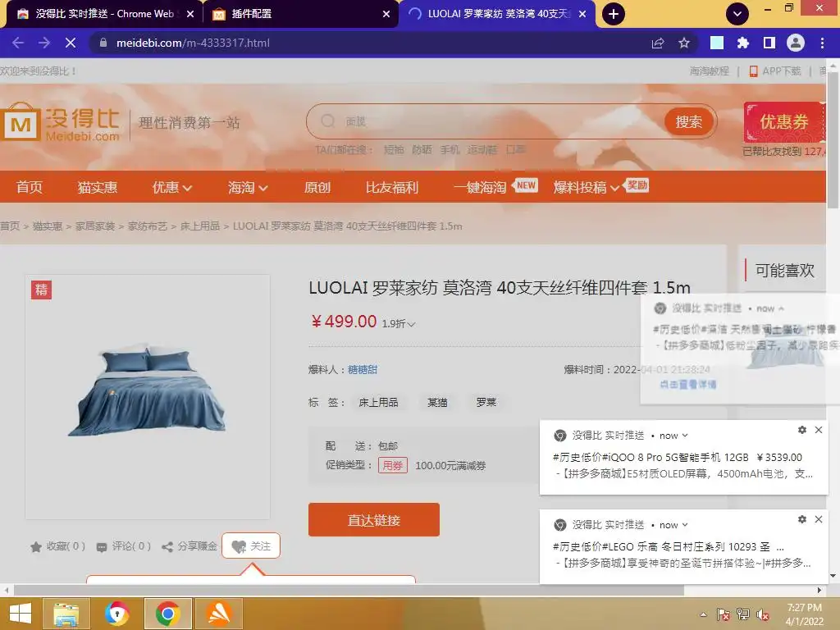
Task: Open the browser extensions puzzle icon
Action: coord(743,43)
